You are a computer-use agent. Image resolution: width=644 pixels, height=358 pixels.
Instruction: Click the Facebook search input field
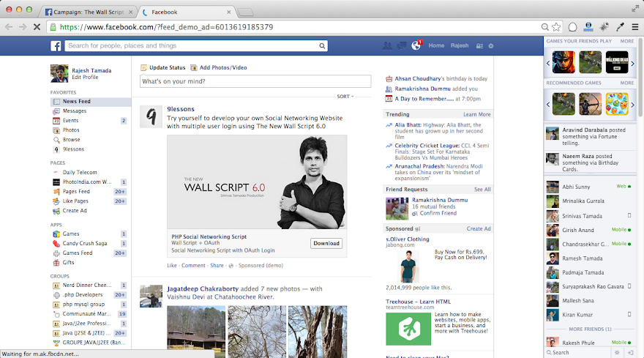[x=192, y=46]
